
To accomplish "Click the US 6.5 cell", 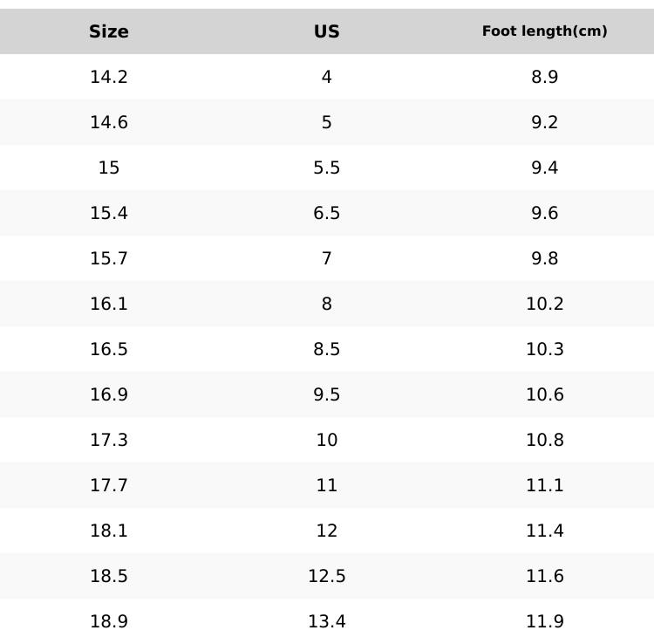I will coord(327,213).
